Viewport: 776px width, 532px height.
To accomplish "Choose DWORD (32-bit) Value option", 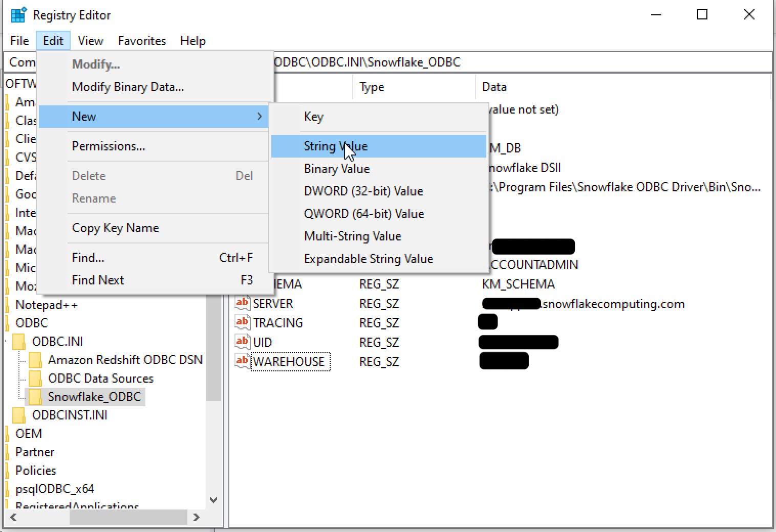I will (x=363, y=191).
